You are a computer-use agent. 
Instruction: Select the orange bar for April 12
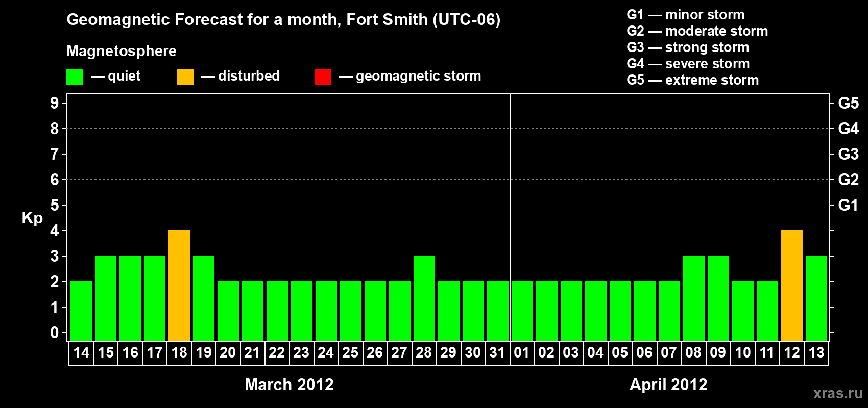click(792, 285)
